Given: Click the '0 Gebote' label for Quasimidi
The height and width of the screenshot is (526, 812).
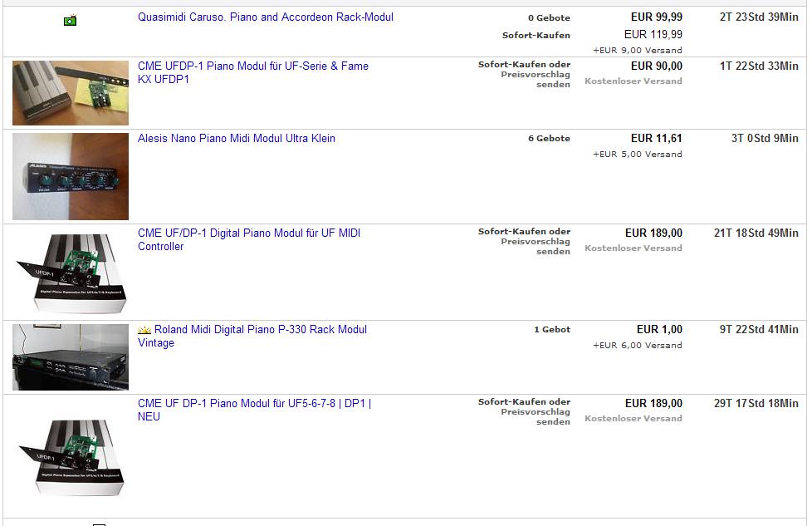Looking at the screenshot, I should [549, 17].
